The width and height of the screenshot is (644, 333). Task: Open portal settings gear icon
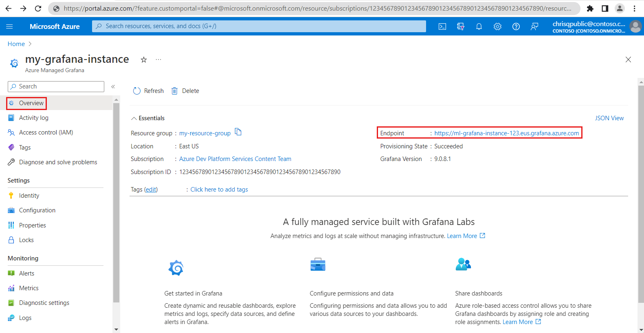pyautogui.click(x=497, y=26)
